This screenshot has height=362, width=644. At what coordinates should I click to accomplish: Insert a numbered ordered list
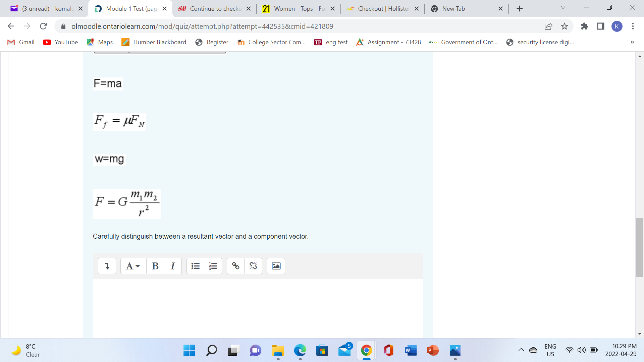click(x=213, y=266)
